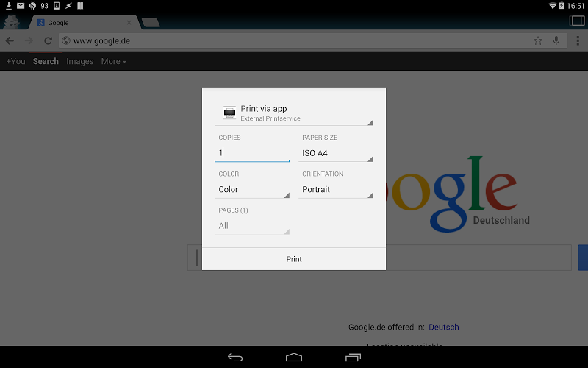Image resolution: width=588 pixels, height=368 pixels.
Task: Open the Portrait orientation dropdown
Action: click(336, 189)
